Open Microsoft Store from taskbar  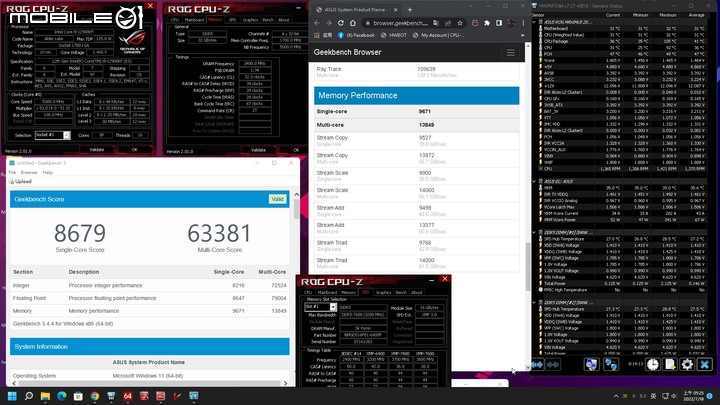pyautogui.click(x=78, y=396)
